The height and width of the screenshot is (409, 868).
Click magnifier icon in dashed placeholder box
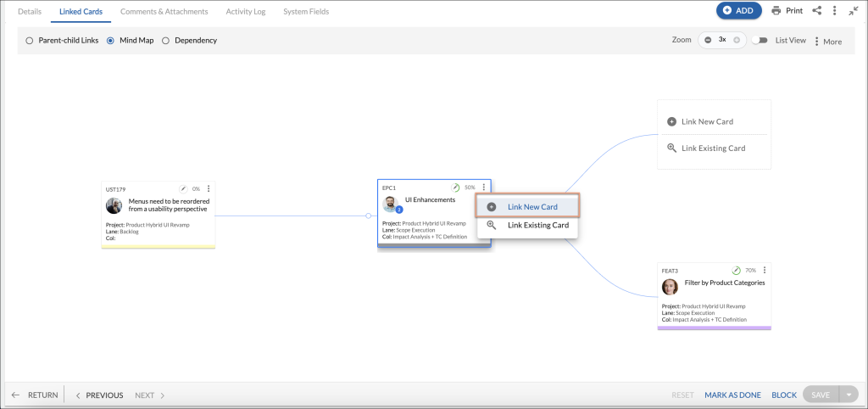click(x=671, y=148)
